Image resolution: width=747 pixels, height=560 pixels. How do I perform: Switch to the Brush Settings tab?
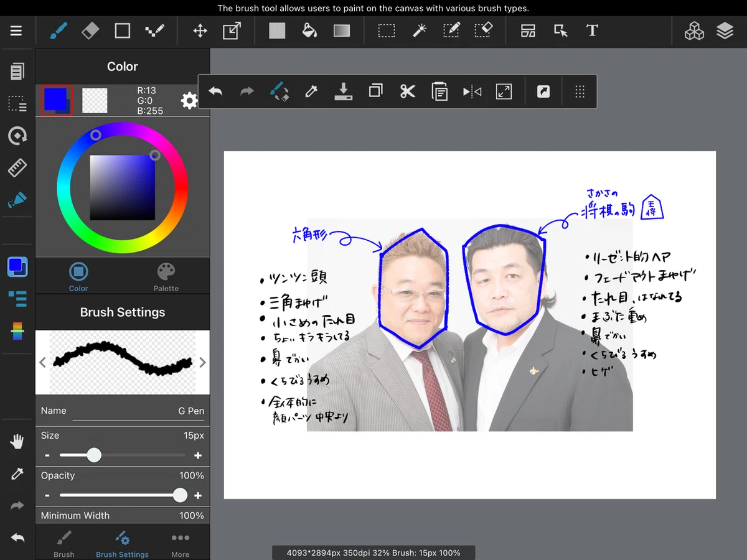point(123,543)
